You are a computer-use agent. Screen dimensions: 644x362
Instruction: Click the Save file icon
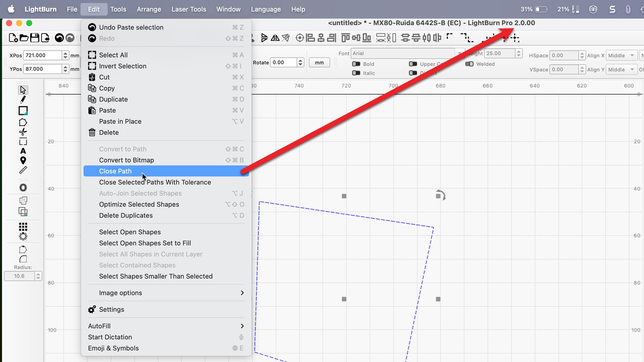35,38
